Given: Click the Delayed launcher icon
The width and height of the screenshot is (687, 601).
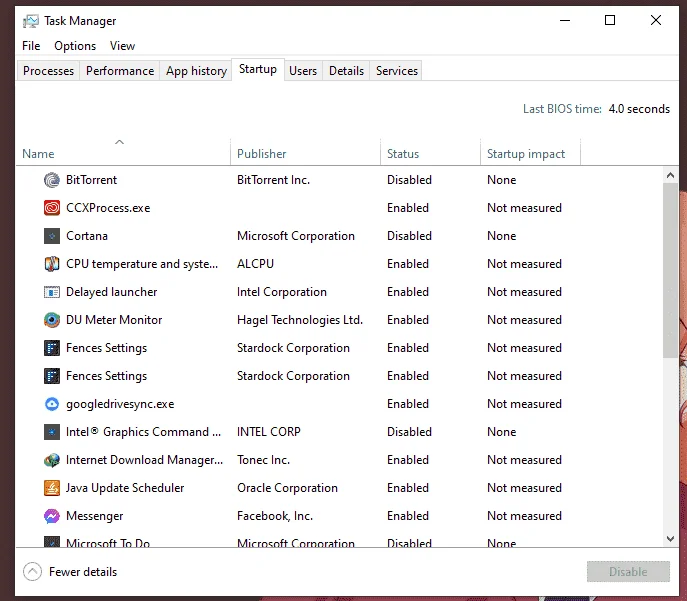Looking at the screenshot, I should point(52,292).
